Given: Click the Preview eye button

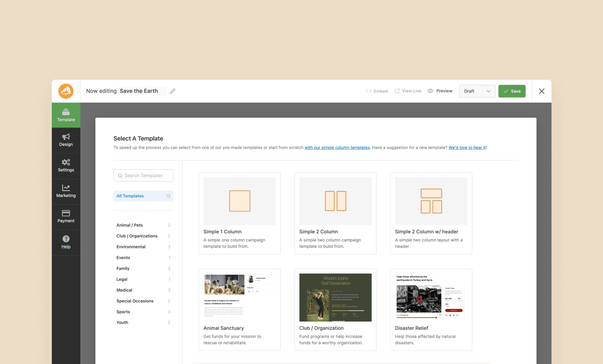Looking at the screenshot, I should click(x=440, y=91).
